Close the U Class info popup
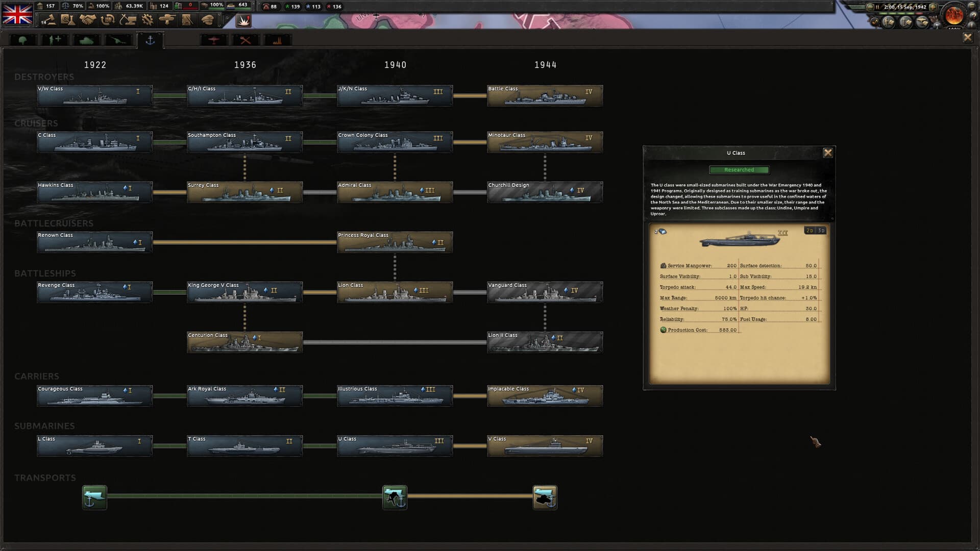Screen dimensions: 980x551 (x=828, y=152)
